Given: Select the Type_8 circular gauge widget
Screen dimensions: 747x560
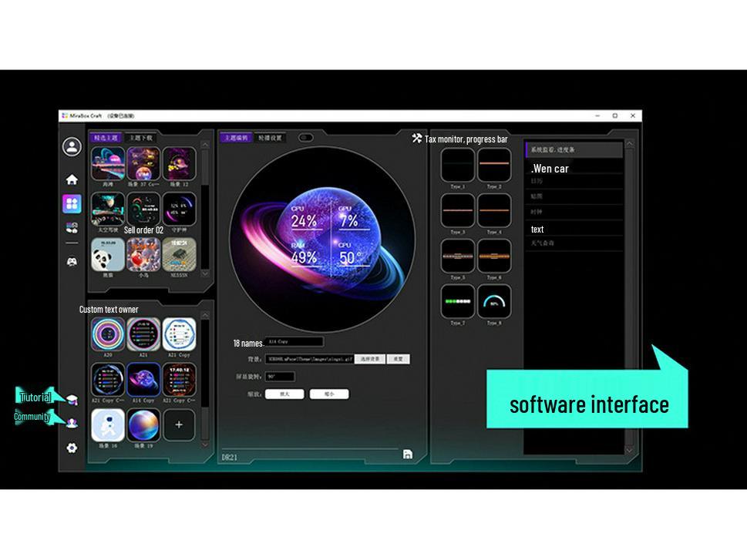Looking at the screenshot, I should tap(494, 300).
